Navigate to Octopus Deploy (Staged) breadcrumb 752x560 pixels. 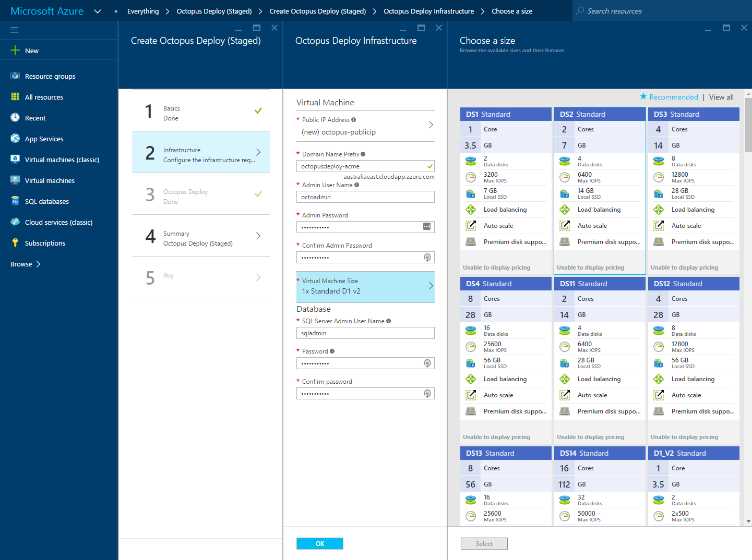(214, 10)
